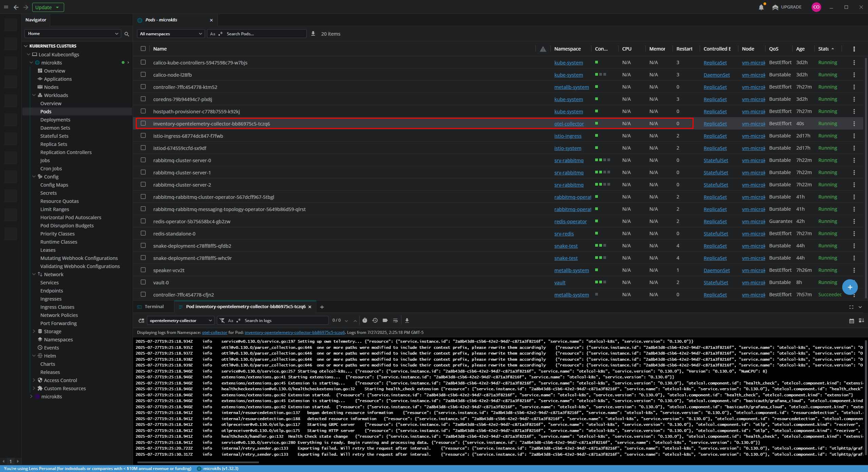Viewport: 868px width, 472px height.
Task: Add a new dock tab with plus
Action: pos(322,307)
